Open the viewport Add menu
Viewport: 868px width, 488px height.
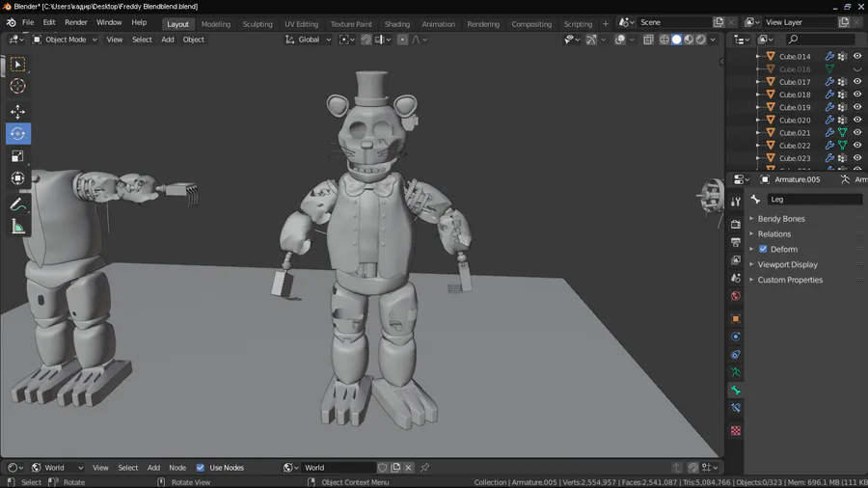coord(167,40)
